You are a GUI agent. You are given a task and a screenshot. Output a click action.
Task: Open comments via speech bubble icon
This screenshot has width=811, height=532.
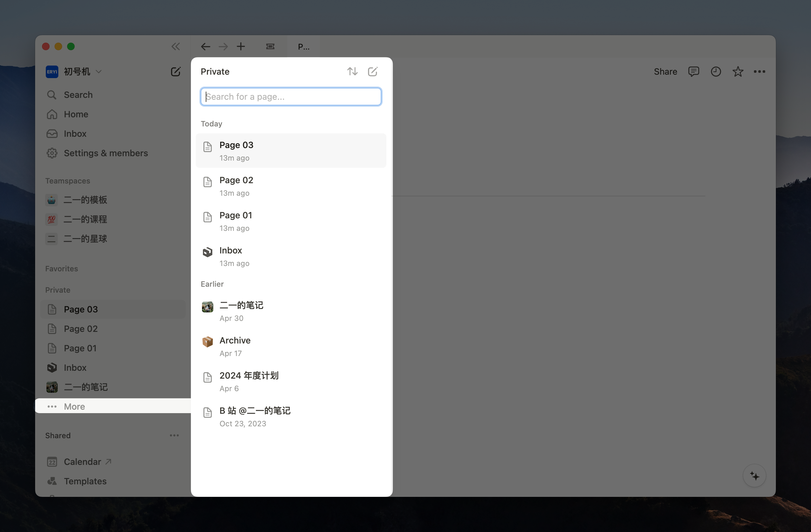point(693,72)
